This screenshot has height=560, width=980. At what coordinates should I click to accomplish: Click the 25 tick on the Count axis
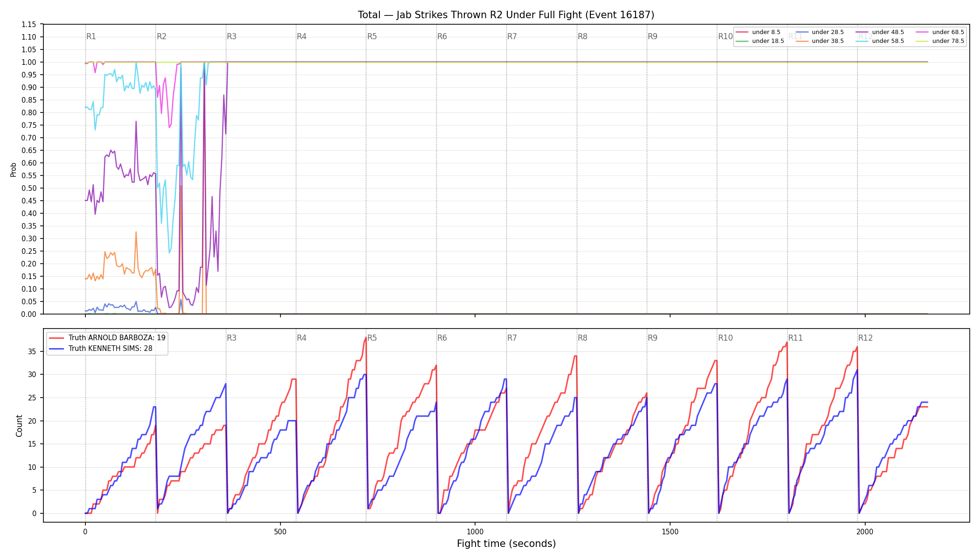pyautogui.click(x=32, y=398)
